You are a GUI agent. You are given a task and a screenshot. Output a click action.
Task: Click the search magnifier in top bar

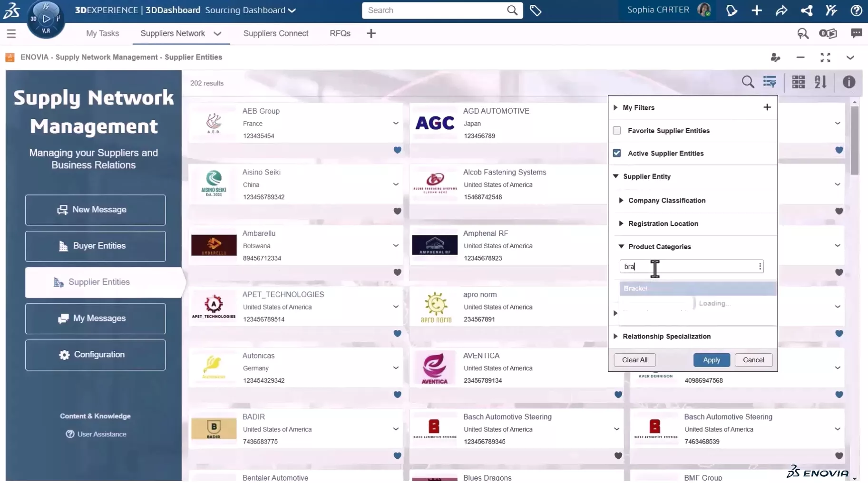click(512, 10)
